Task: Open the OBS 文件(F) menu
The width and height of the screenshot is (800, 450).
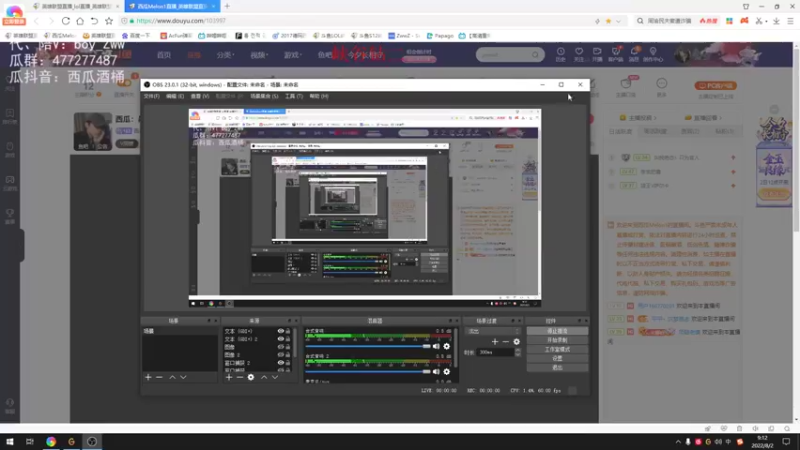Action: click(x=152, y=96)
